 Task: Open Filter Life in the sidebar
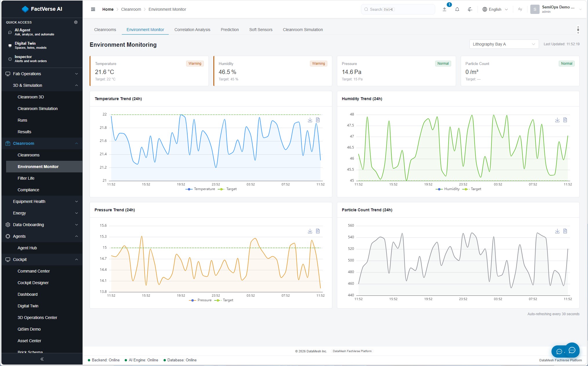coord(26,178)
